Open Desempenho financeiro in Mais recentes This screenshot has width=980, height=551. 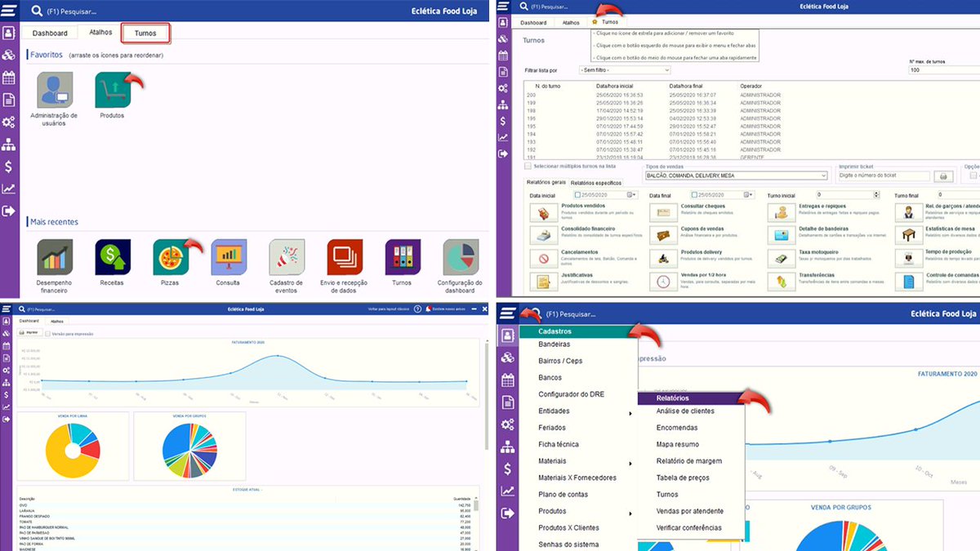click(x=54, y=257)
